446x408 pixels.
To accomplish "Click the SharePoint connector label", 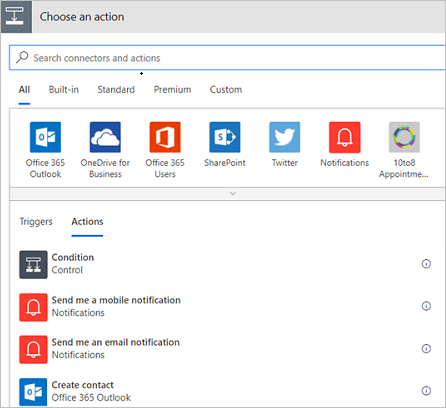I will pyautogui.click(x=225, y=163).
